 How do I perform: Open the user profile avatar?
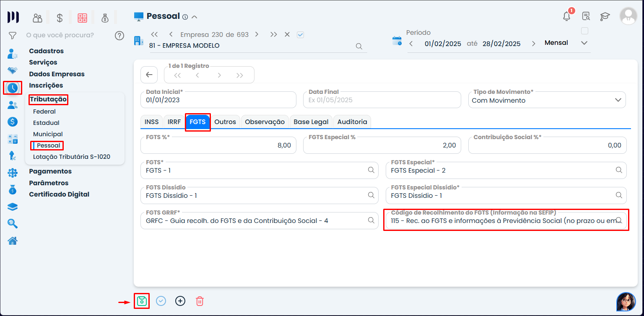pyautogui.click(x=628, y=16)
